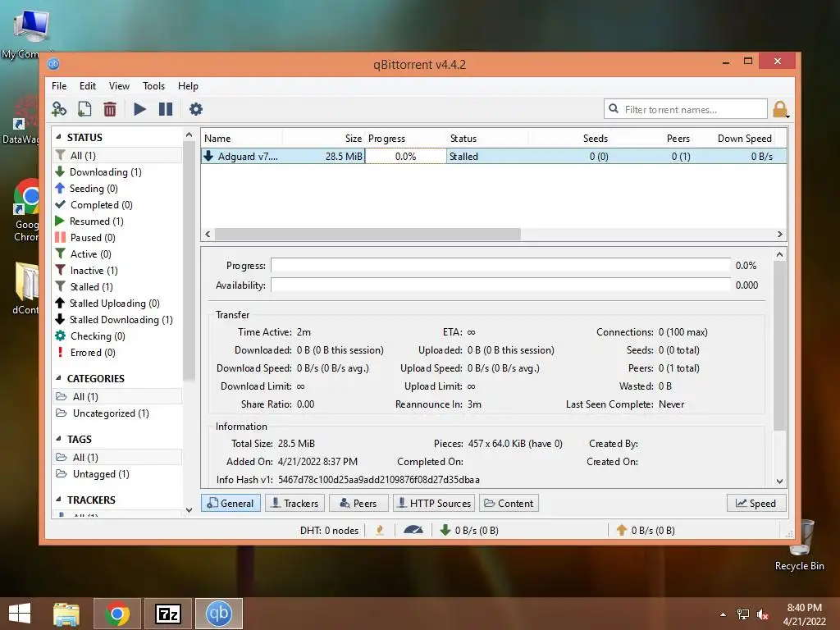Image resolution: width=840 pixels, height=630 pixels.
Task: Switch to the General tab
Action: click(x=231, y=503)
